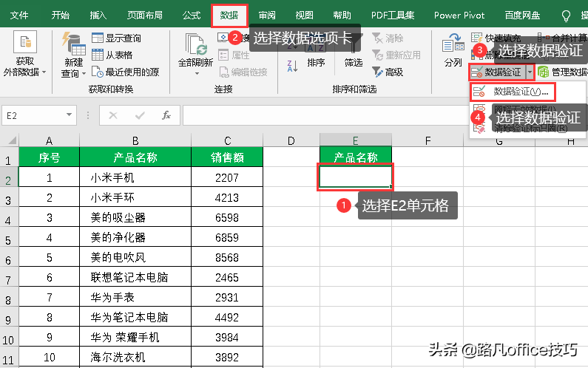Click the 数据验证 ribbon button
This screenshot has width=588, height=368.
click(497, 72)
